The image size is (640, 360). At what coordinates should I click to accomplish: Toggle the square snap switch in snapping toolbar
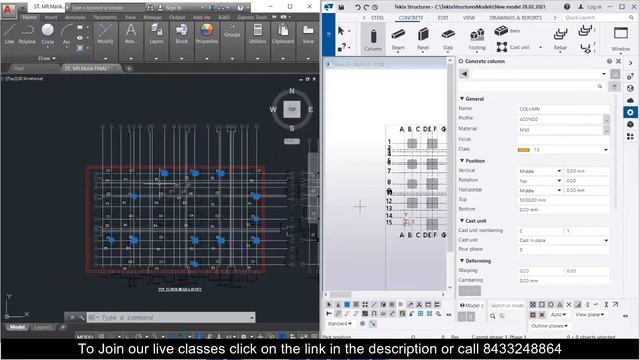[542, 304]
